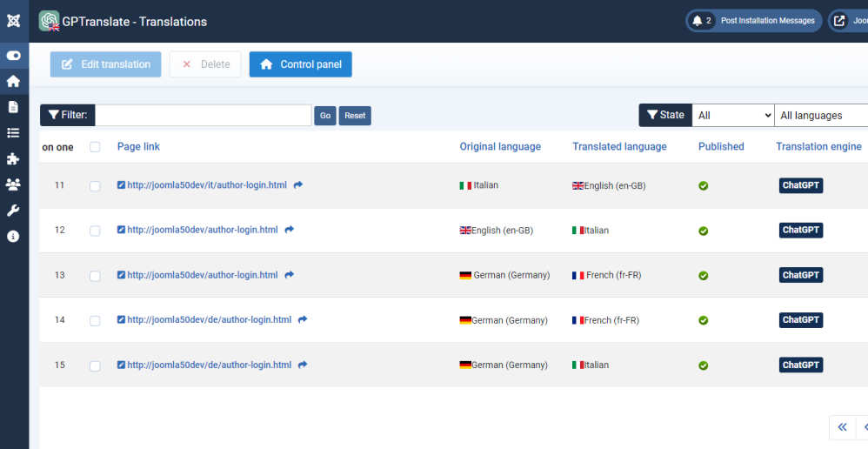Open row 13 author-login.html link

point(203,275)
